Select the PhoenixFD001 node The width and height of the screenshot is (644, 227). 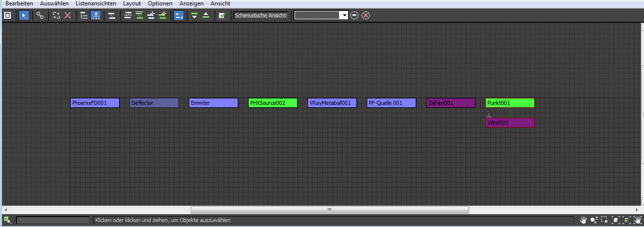pos(95,103)
